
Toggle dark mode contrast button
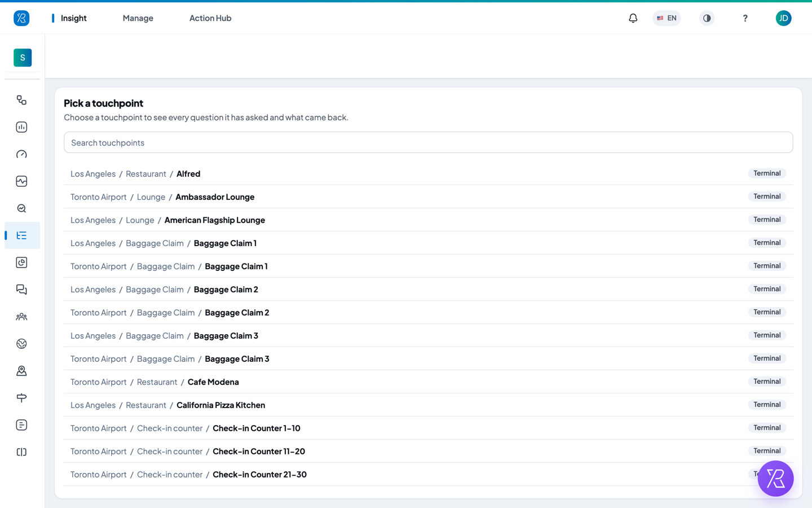click(707, 18)
